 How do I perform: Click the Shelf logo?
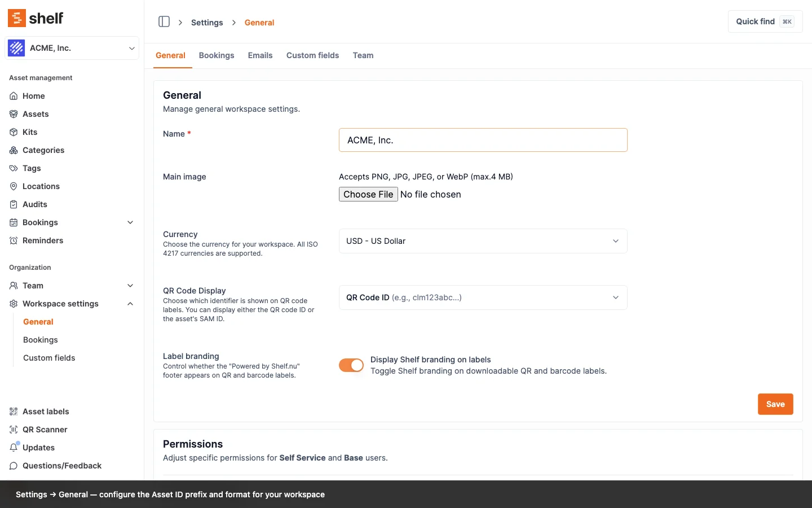coord(36,18)
